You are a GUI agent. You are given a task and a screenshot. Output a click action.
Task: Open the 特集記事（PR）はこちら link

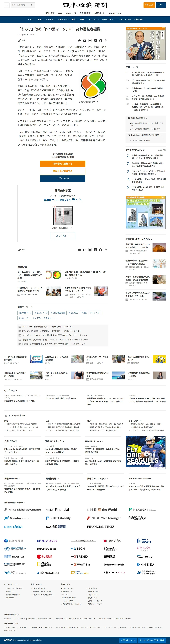(x=139, y=239)
